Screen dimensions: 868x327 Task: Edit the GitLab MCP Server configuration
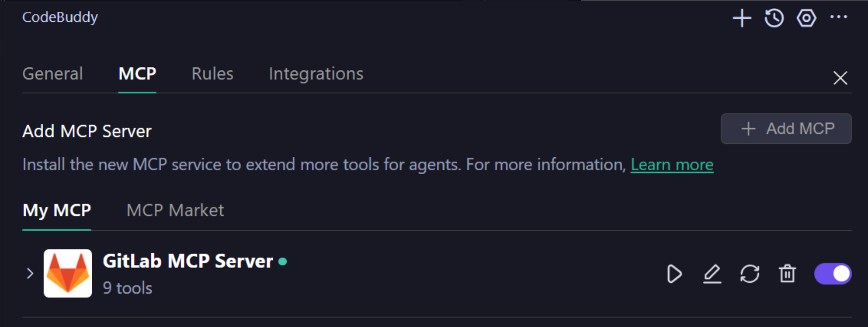(x=712, y=274)
